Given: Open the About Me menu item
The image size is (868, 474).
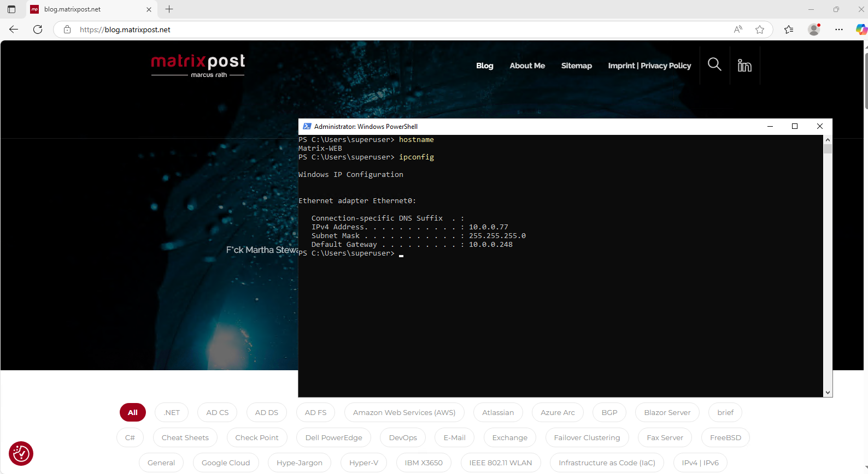Looking at the screenshot, I should click(x=527, y=66).
